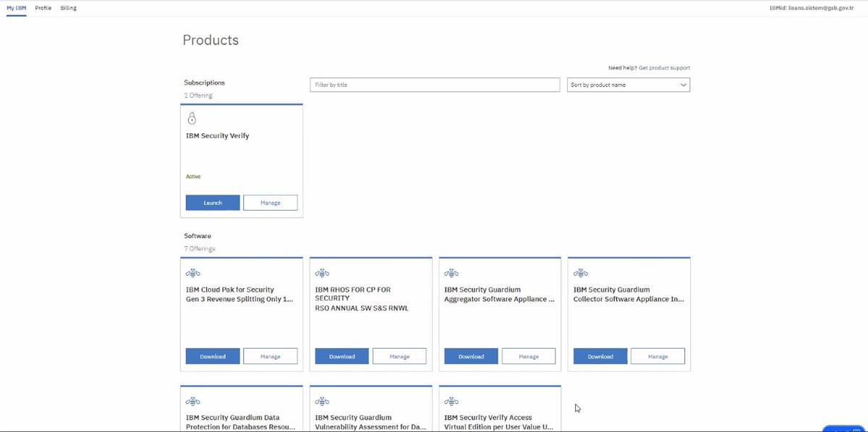Download IBM Cloud Pak for Security
The image size is (868, 432).
coord(213,356)
